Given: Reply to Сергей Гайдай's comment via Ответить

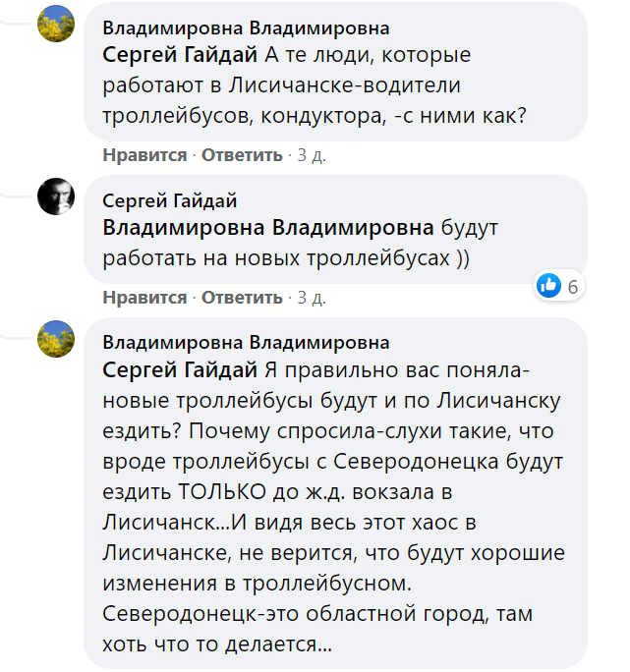Looking at the screenshot, I should coord(240,297).
